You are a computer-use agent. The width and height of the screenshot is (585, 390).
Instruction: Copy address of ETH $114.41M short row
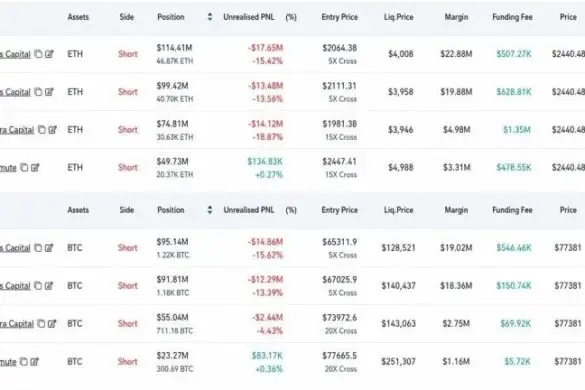(x=38, y=54)
